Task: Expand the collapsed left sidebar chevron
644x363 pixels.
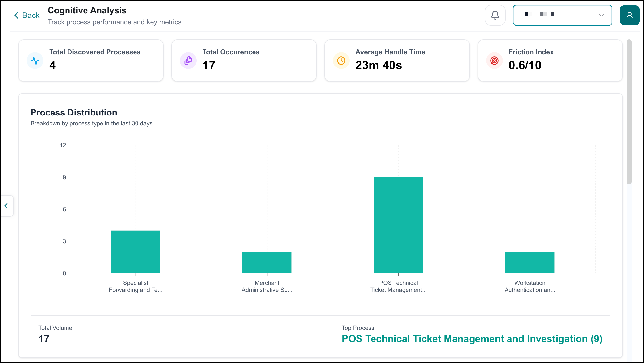Action: [6, 206]
